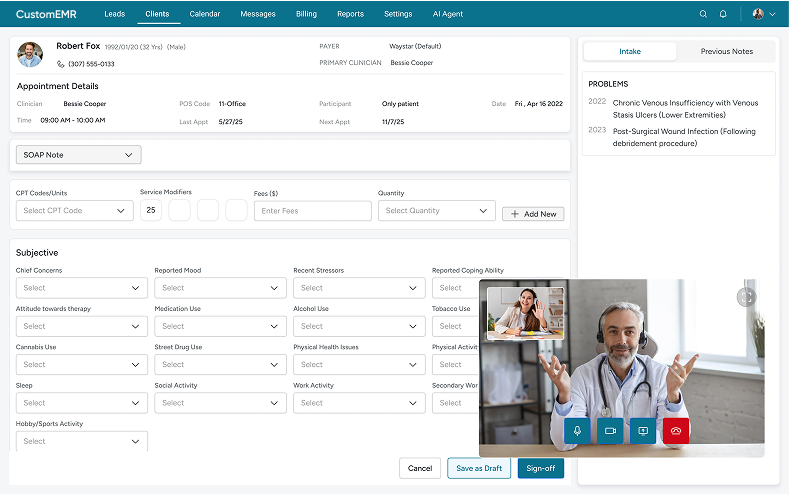Open the Billing menu

pyautogui.click(x=306, y=14)
